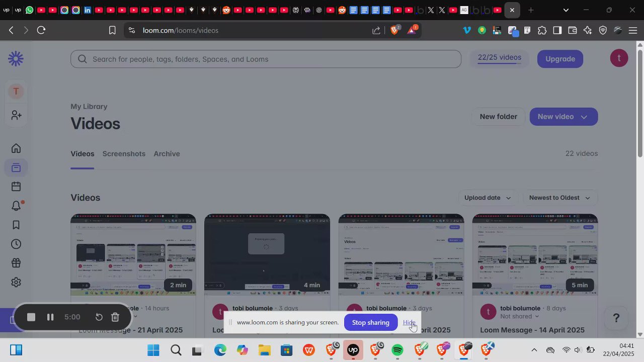The height and width of the screenshot is (362, 644).
Task: Open Leo AI sparkle icon
Action: [588, 30]
